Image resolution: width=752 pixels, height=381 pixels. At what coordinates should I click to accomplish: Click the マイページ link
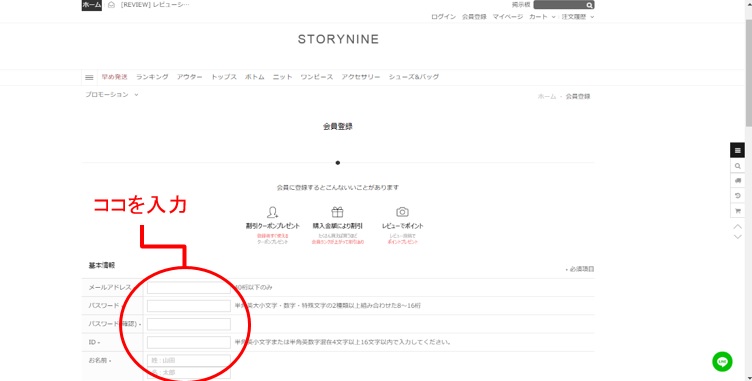[508, 17]
